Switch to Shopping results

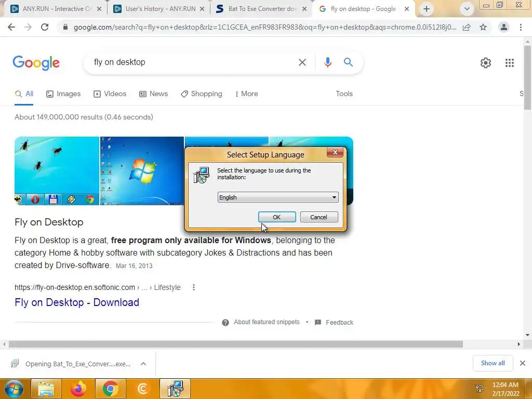click(x=202, y=94)
